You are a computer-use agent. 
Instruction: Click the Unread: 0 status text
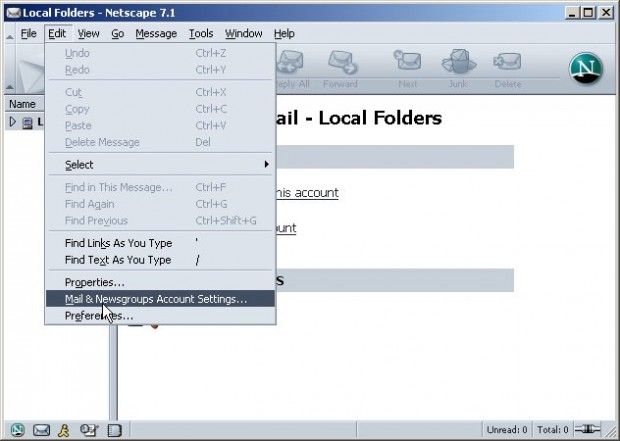[507, 430]
